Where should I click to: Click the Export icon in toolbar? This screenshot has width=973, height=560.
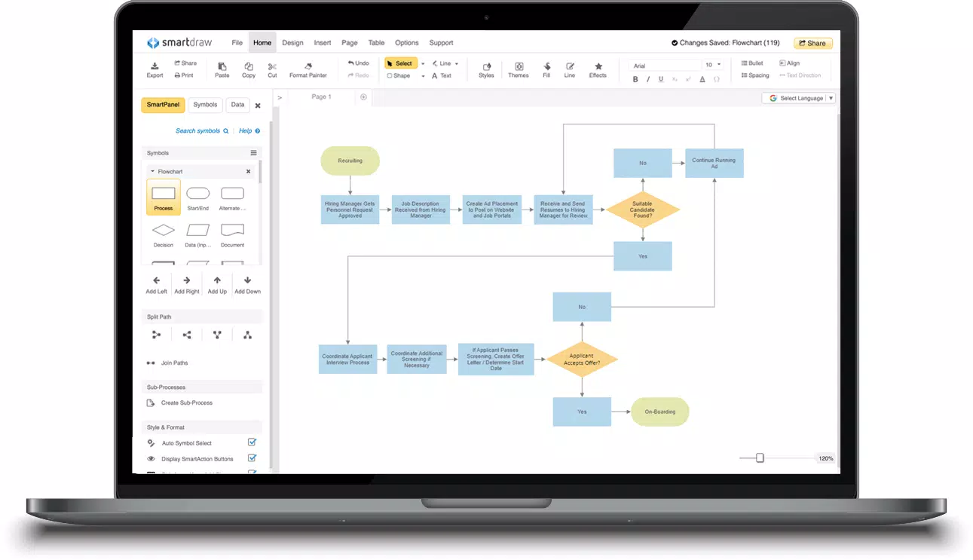tap(155, 66)
